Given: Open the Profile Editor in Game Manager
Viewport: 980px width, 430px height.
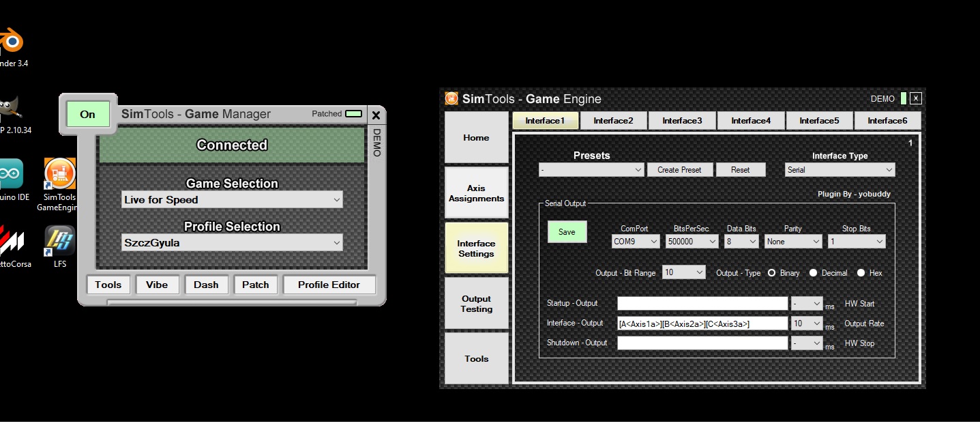Looking at the screenshot, I should 329,285.
